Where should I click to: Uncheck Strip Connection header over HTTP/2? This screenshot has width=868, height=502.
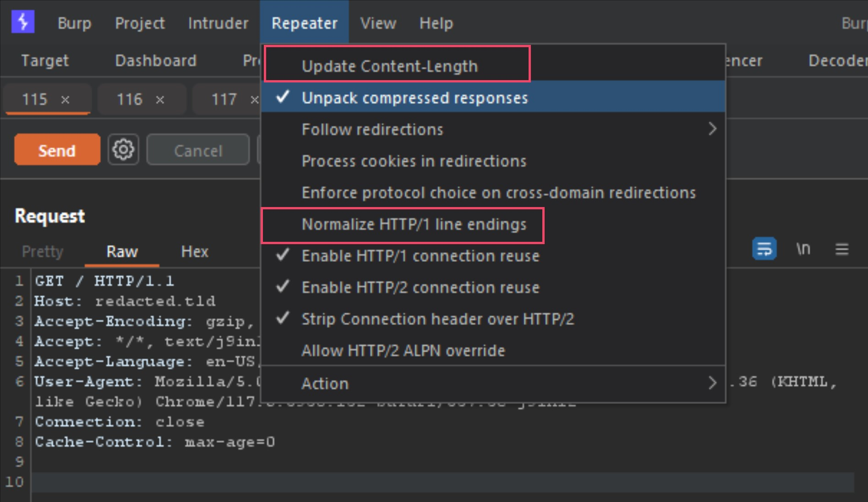[x=493, y=319]
